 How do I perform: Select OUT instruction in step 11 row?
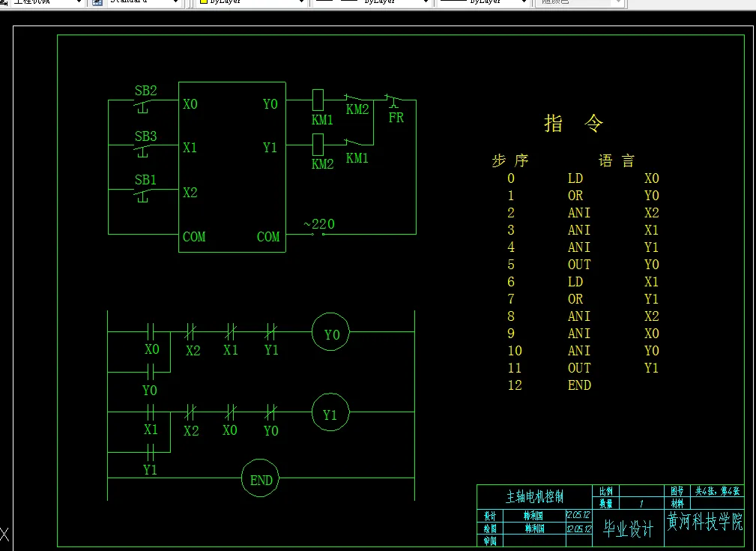coord(579,369)
